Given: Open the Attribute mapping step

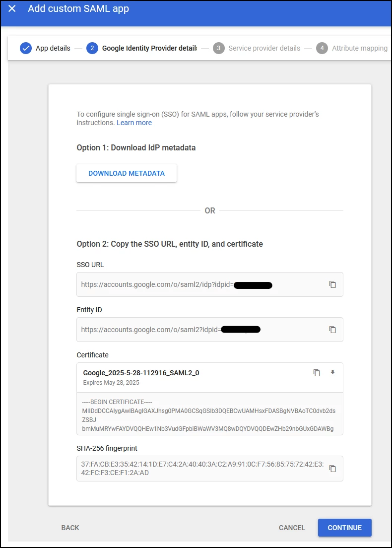Looking at the screenshot, I should 352,48.
